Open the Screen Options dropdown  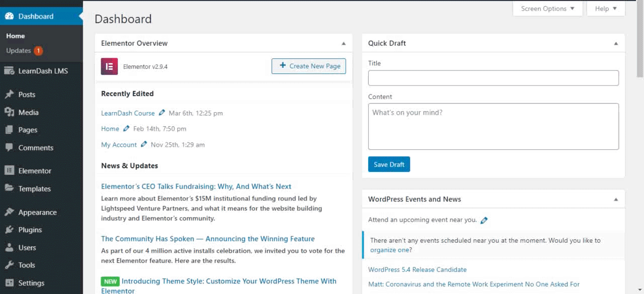click(x=547, y=9)
